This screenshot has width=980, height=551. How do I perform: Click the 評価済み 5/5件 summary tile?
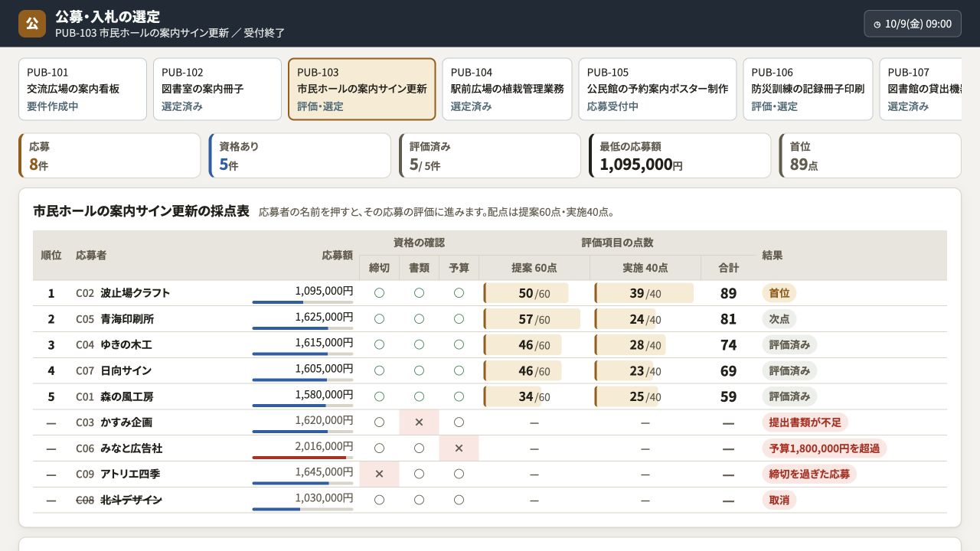tap(490, 155)
